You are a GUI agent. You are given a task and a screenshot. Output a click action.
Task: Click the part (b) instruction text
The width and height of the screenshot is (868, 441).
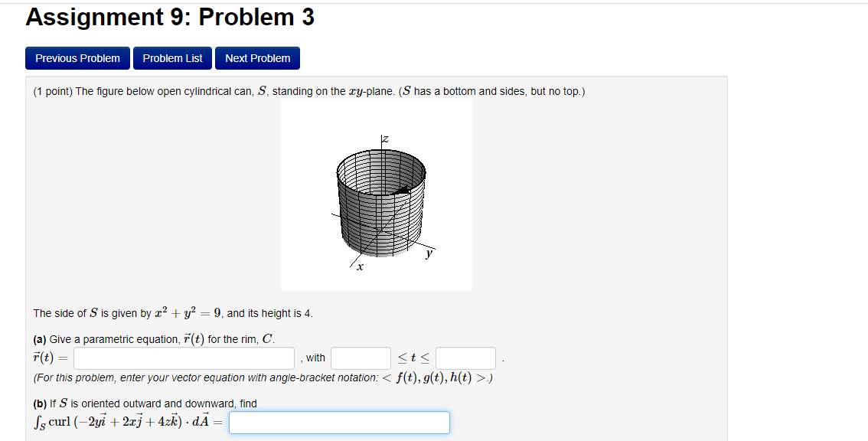click(x=144, y=403)
